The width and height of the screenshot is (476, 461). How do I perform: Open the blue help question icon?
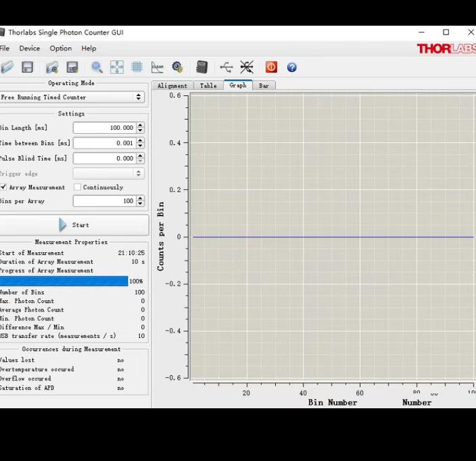point(291,68)
